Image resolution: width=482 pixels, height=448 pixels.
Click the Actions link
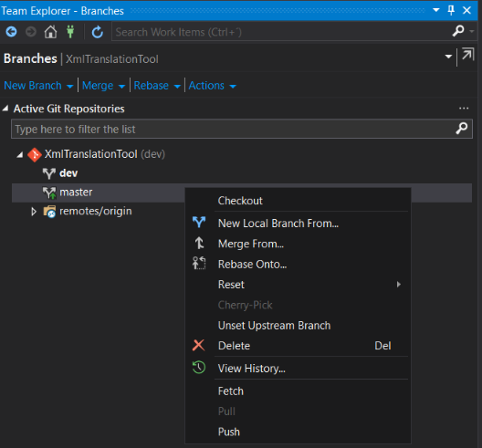click(x=206, y=86)
